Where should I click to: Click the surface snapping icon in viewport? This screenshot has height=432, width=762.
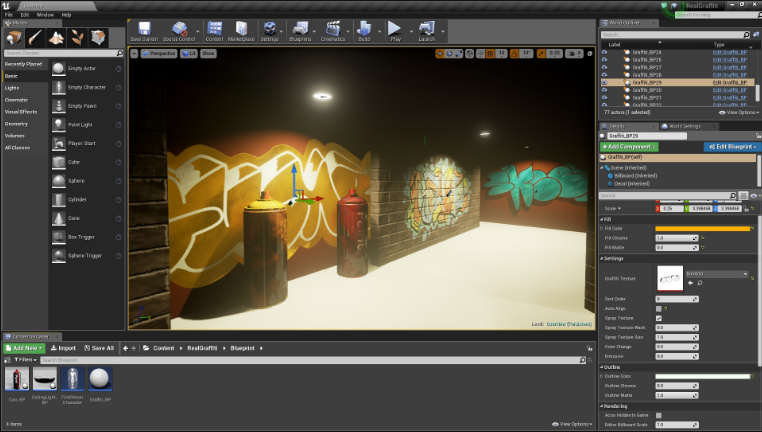(480, 53)
